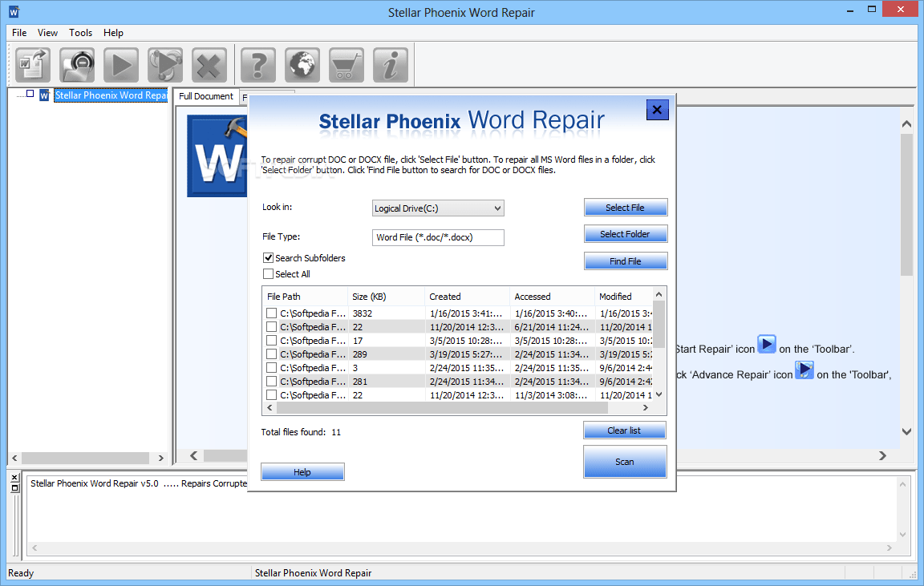Check the file row sized 17
924x586 pixels.
[271, 341]
